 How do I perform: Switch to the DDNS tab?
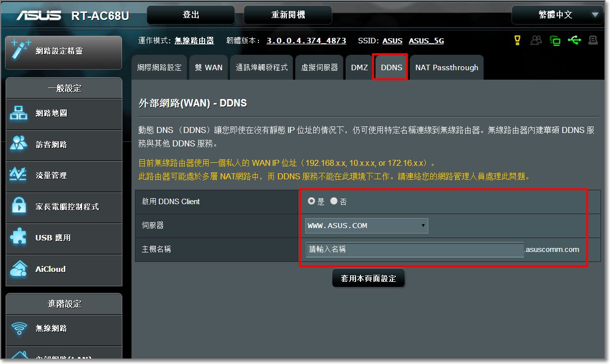point(391,67)
